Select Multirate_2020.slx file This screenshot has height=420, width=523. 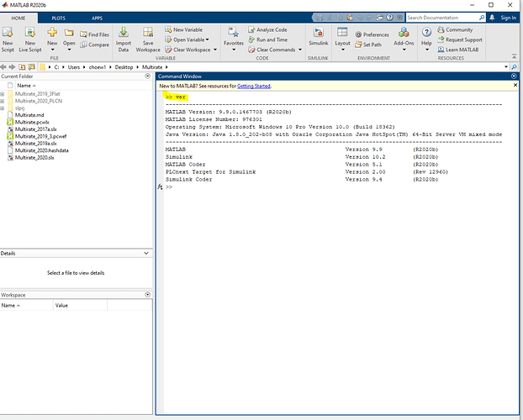[34, 157]
